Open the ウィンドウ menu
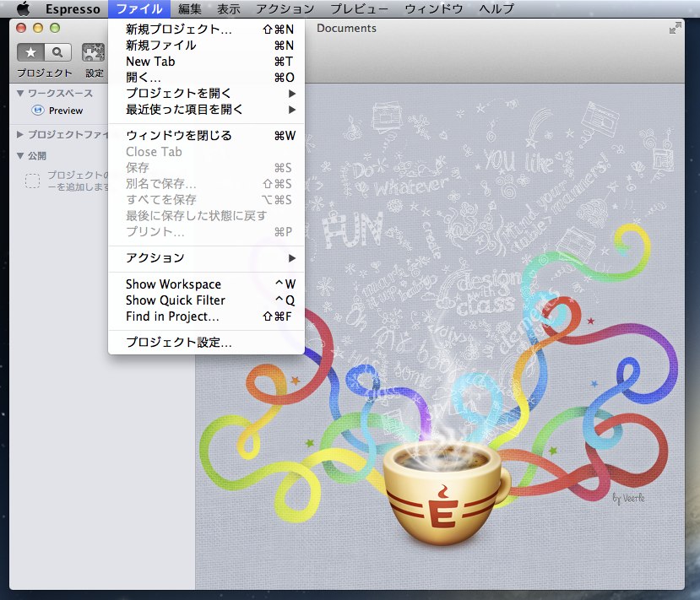Viewport: 700px width, 600px height. coord(433,9)
